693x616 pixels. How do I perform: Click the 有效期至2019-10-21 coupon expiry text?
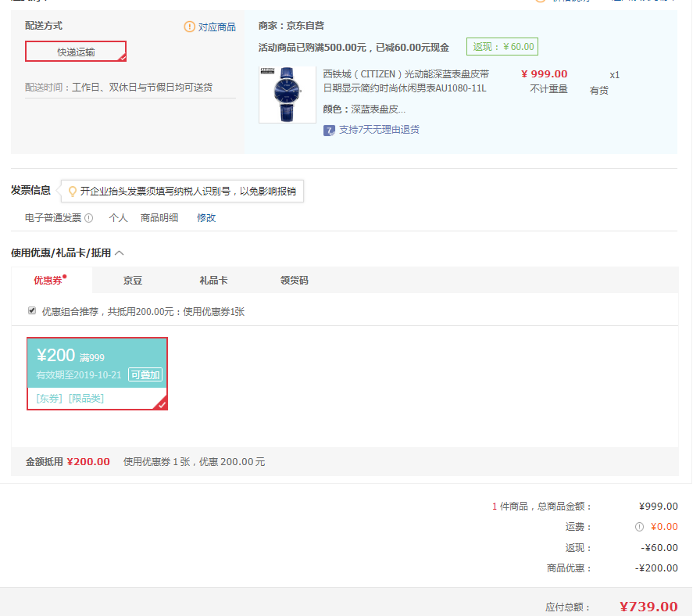coord(79,375)
